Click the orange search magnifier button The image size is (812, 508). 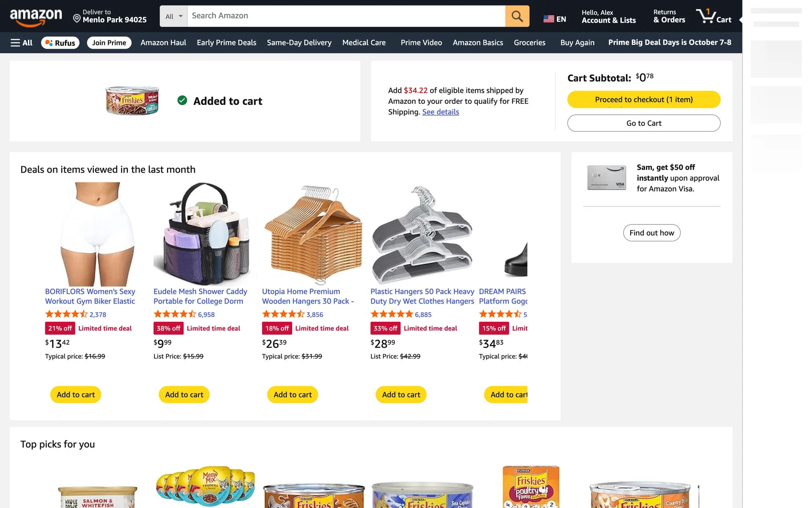[517, 16]
